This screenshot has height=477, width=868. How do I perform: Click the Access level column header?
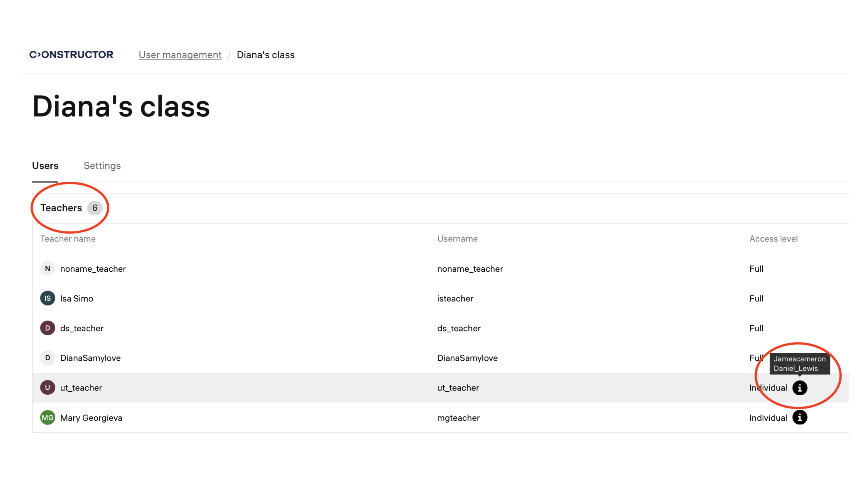[x=773, y=239]
